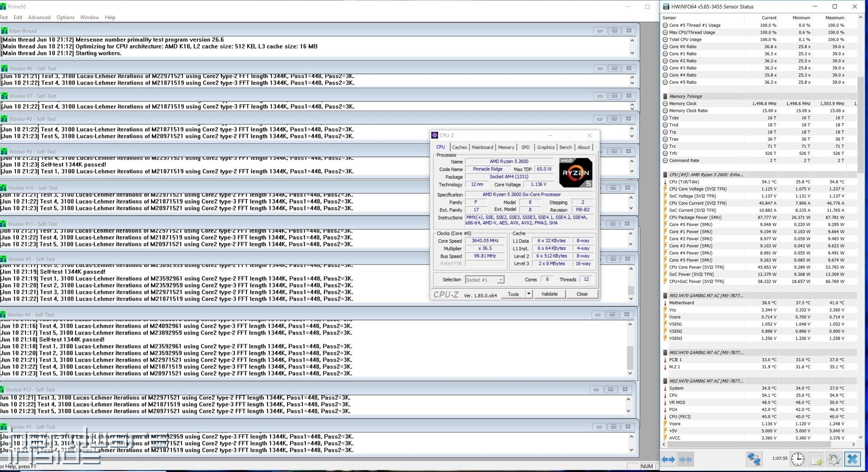868x472 pixels.
Task: Switch to the Mainboard tab in CPU-Z
Action: (482, 147)
